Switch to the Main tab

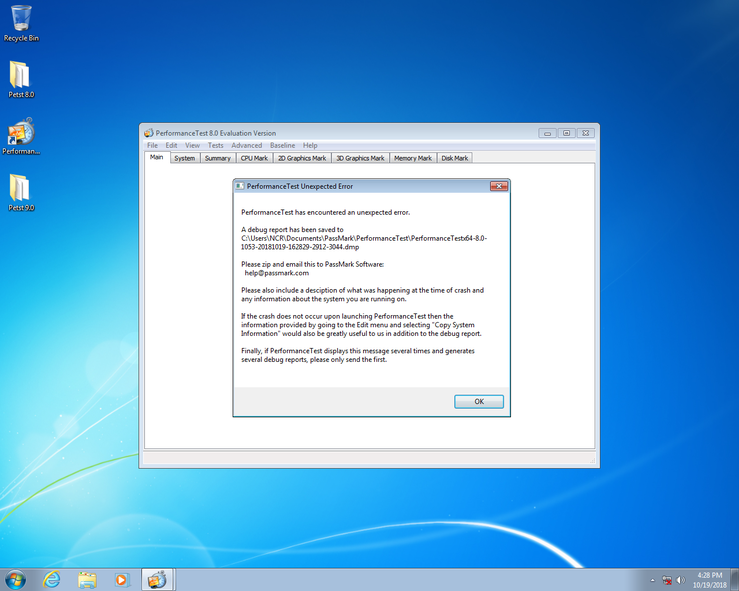[156, 157]
